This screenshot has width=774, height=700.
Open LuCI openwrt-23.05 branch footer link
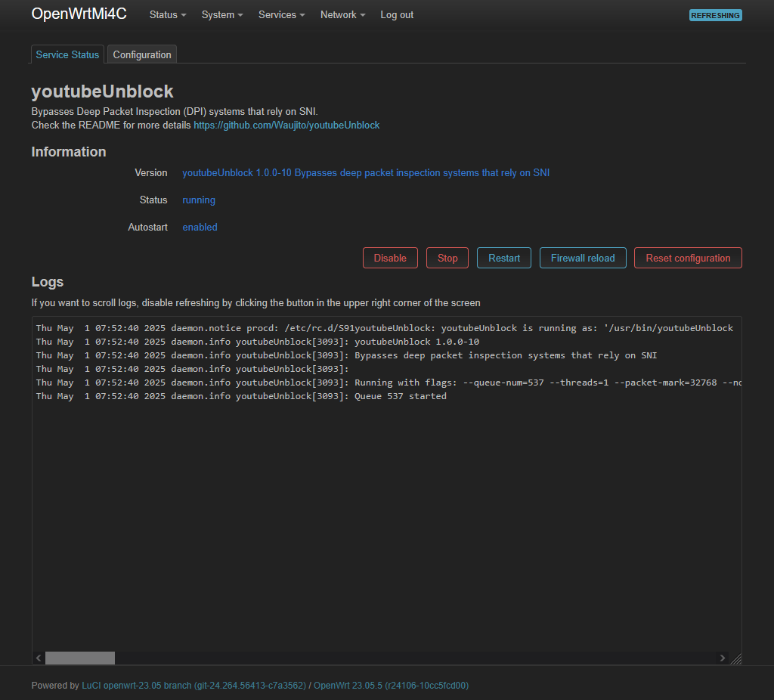[x=194, y=685]
